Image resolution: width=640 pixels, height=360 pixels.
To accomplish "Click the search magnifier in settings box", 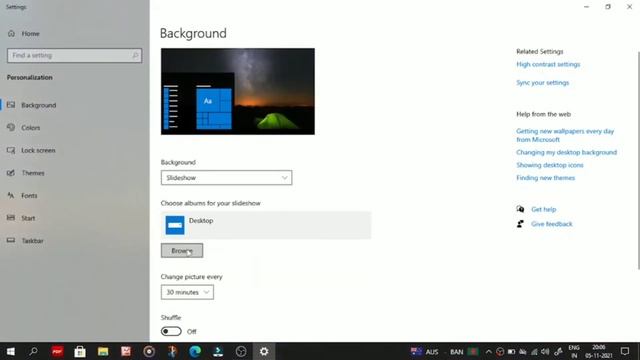I will pyautogui.click(x=135, y=56).
